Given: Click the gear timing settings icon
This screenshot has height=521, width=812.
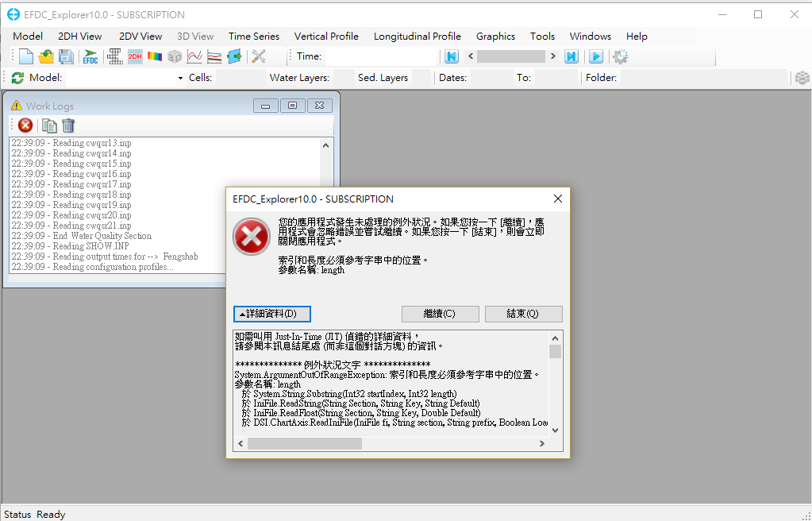Looking at the screenshot, I should click(x=621, y=56).
